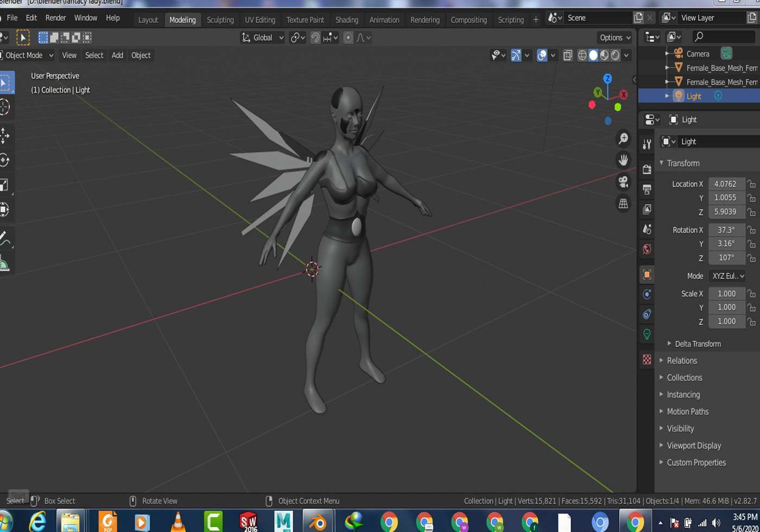
Task: Click the Add menu button in the viewport header
Action: (x=117, y=55)
